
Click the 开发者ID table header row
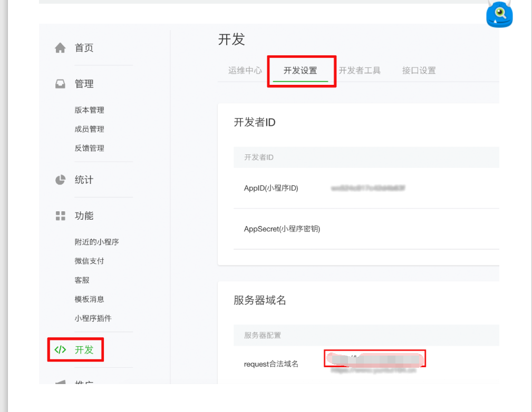coord(366,158)
